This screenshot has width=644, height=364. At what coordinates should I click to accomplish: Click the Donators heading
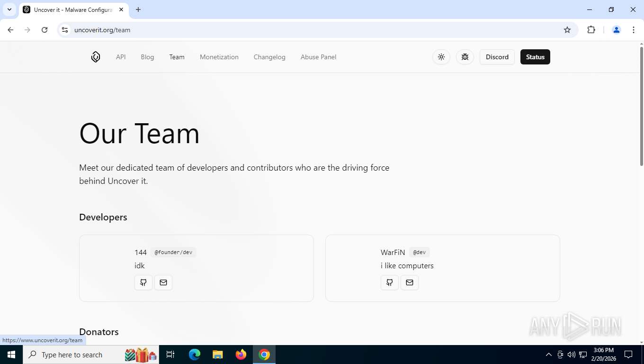pos(99,332)
